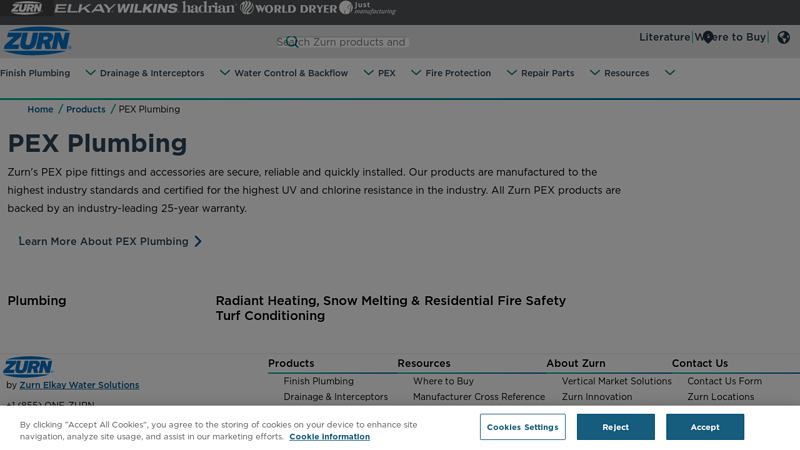Open Cookies Settings
The height and width of the screenshot is (450, 800).
click(x=522, y=427)
